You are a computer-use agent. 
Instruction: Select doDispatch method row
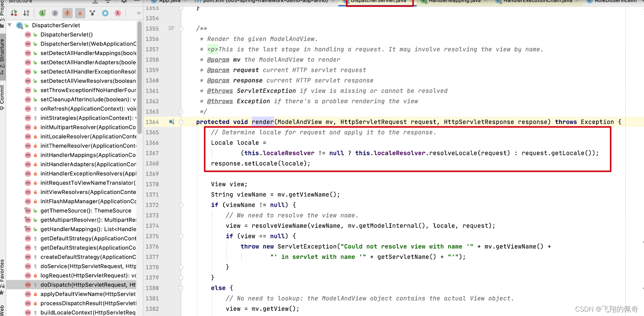[x=72, y=285]
